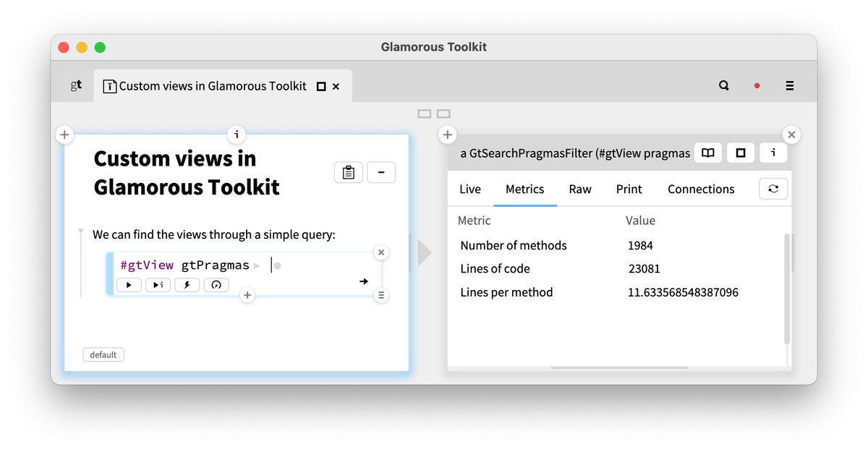The width and height of the screenshot is (868, 452).
Task: Click the i button in the inspector header
Action: (x=773, y=153)
